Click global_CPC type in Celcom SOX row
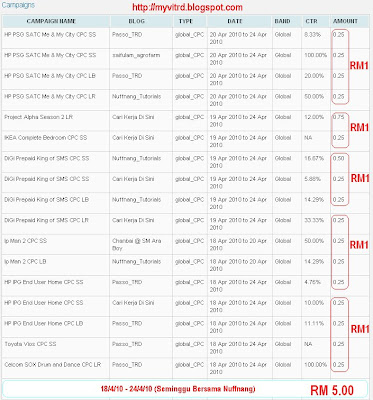This screenshot has height=400, width=373. click(x=189, y=365)
